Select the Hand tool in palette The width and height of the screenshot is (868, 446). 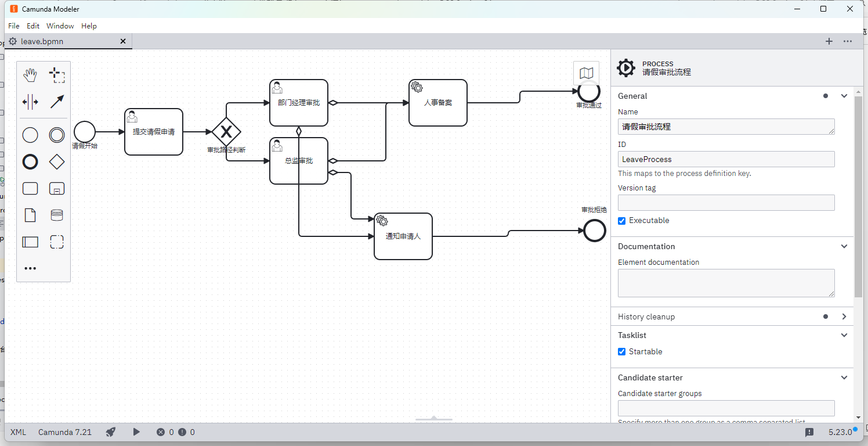click(x=30, y=75)
